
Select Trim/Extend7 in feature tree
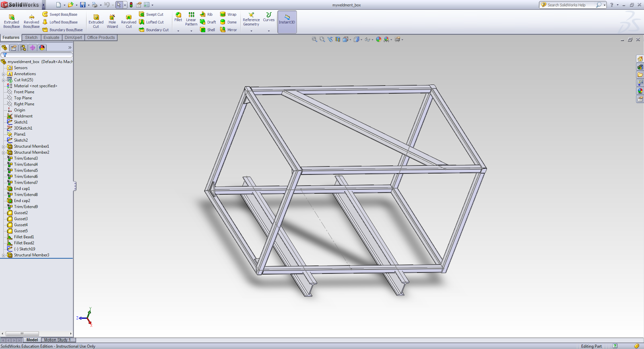point(26,183)
